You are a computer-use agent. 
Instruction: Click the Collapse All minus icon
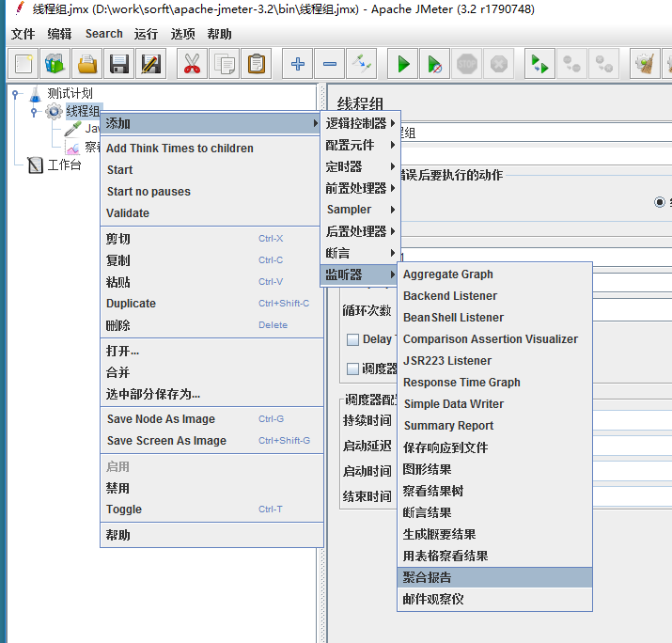pos(330,64)
